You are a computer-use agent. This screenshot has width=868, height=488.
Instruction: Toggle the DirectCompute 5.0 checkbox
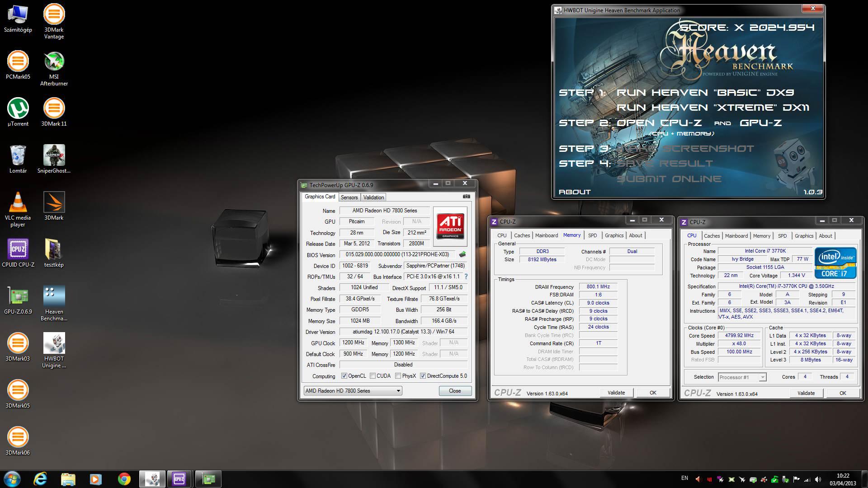coord(423,376)
